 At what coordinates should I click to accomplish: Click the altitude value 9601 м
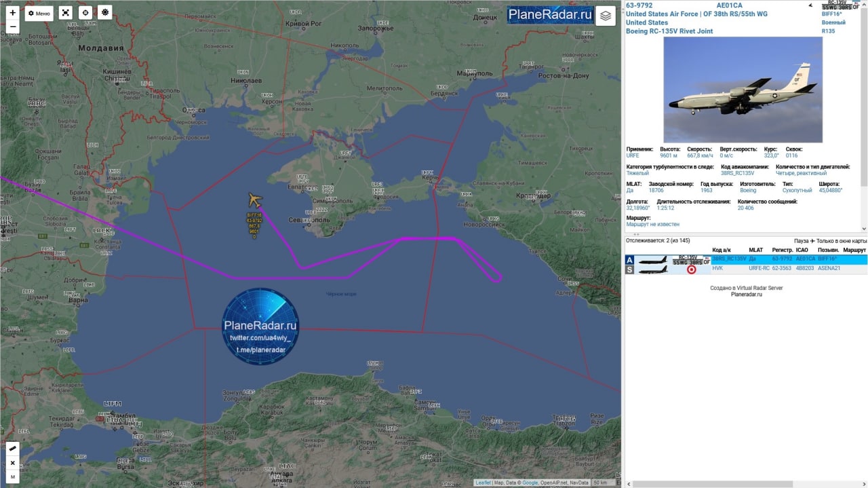[x=669, y=155]
